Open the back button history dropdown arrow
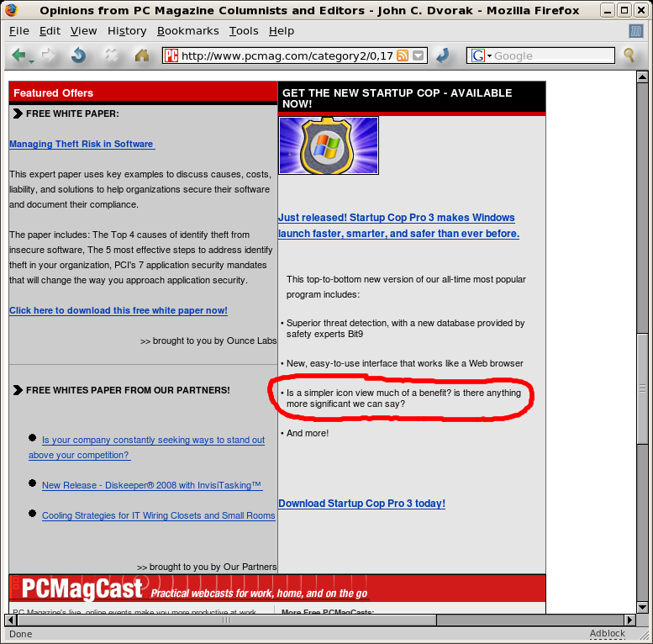The width and height of the screenshot is (653, 644). 32,61
